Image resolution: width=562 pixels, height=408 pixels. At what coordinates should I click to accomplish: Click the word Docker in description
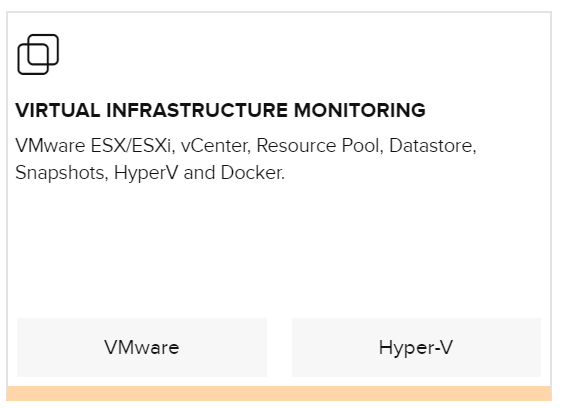252,173
